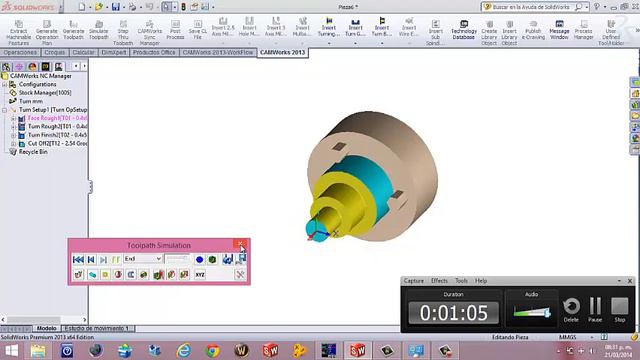Expand Face Rough1 operation

13,118
